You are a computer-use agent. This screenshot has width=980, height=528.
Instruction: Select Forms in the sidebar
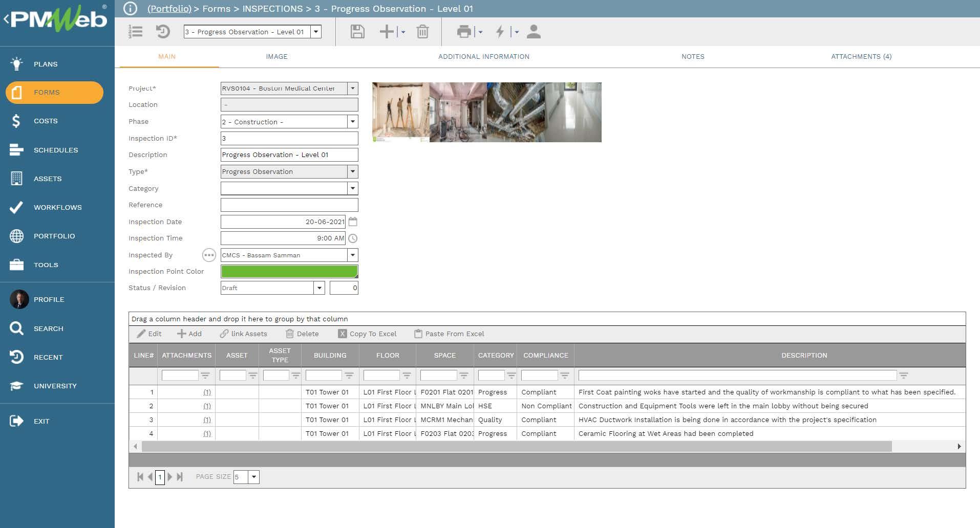(54, 93)
